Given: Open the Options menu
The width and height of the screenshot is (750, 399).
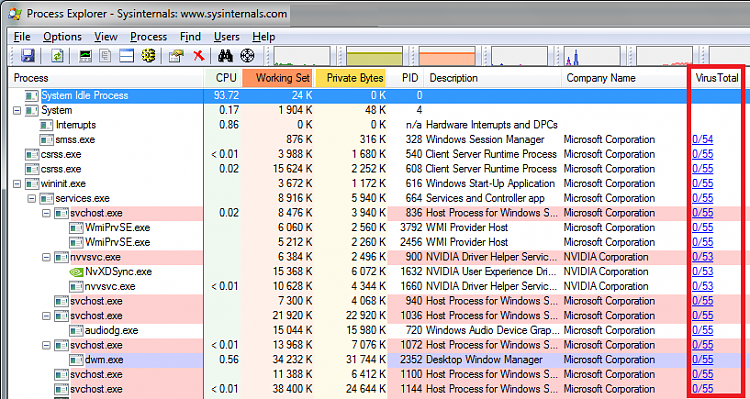Looking at the screenshot, I should pyautogui.click(x=62, y=37).
